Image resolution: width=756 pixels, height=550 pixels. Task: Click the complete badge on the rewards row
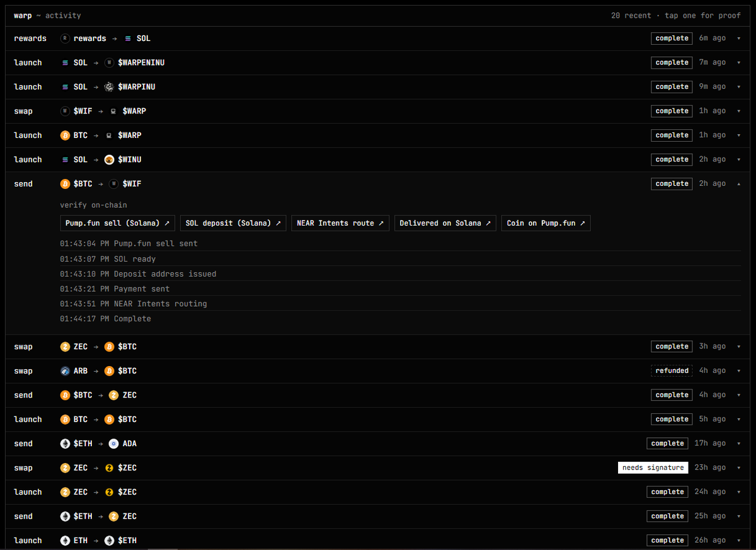pyautogui.click(x=672, y=38)
